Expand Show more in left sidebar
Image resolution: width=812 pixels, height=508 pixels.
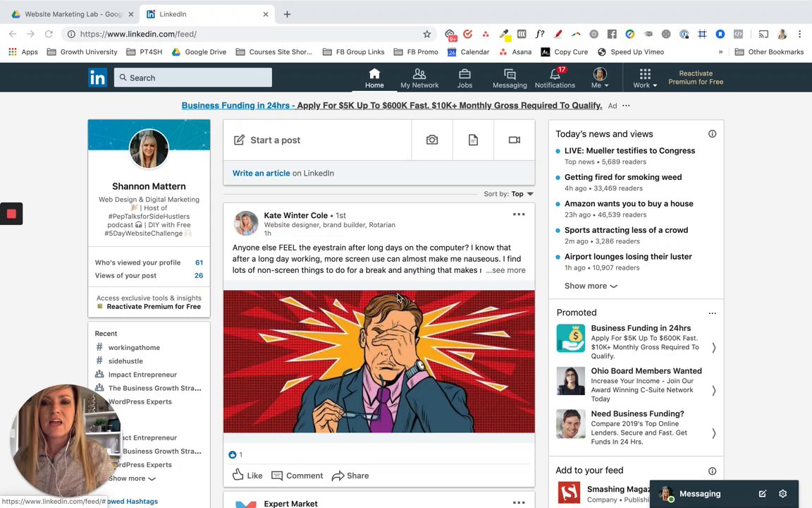[132, 478]
